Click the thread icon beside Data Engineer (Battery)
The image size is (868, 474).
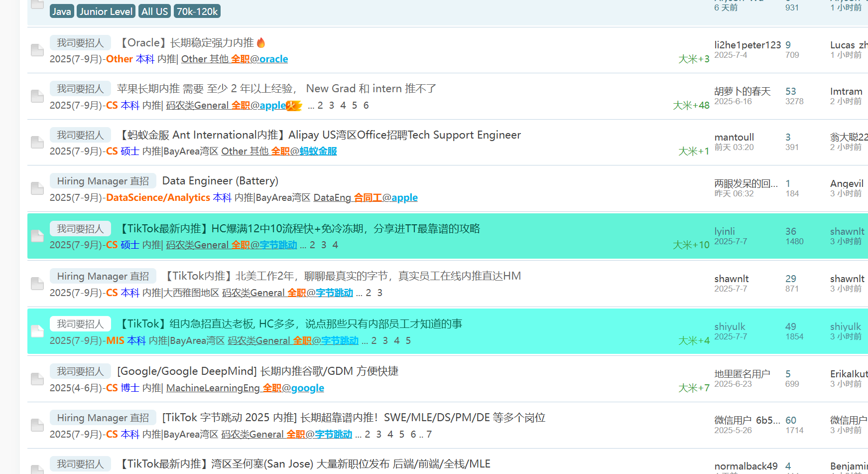[x=37, y=188]
